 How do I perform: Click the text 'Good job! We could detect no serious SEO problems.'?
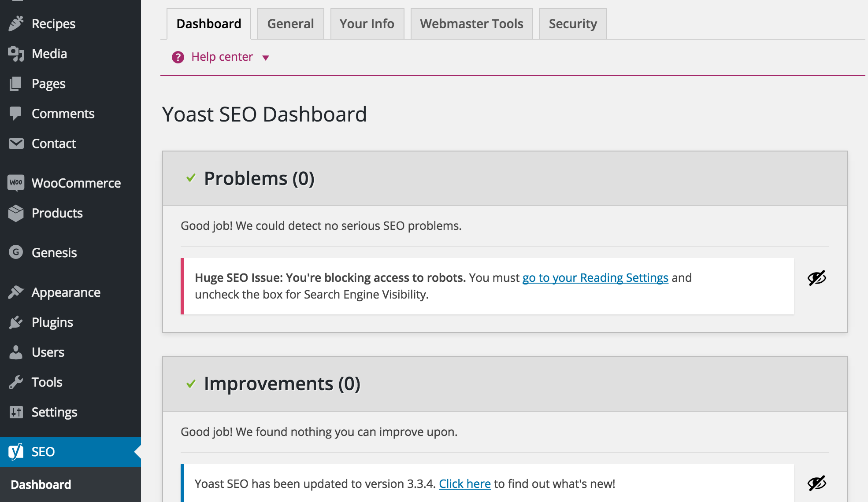point(321,226)
